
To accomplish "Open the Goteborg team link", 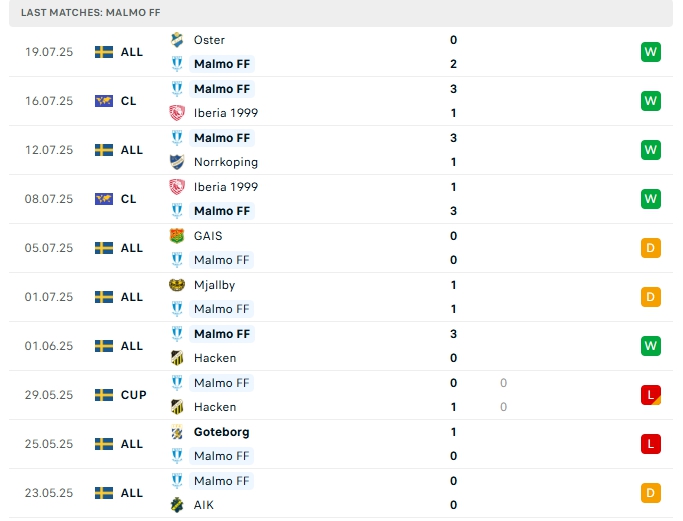I will click(x=222, y=432).
